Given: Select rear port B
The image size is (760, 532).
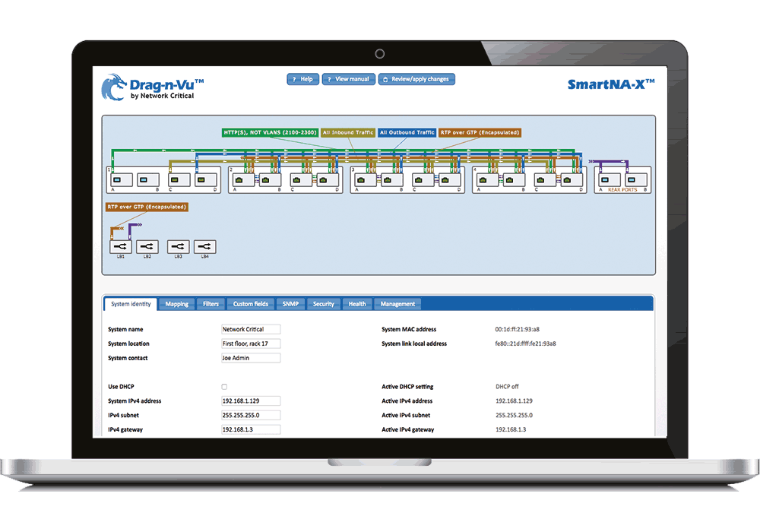Looking at the screenshot, I should click(636, 180).
